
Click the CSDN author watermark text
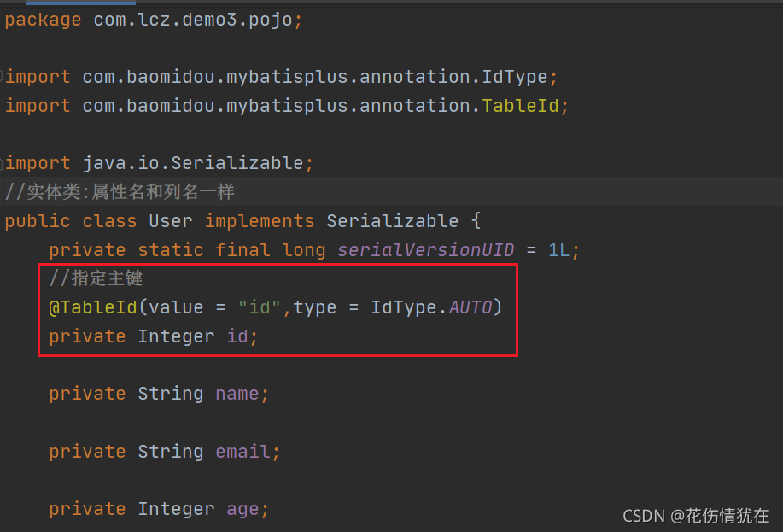[696, 516]
